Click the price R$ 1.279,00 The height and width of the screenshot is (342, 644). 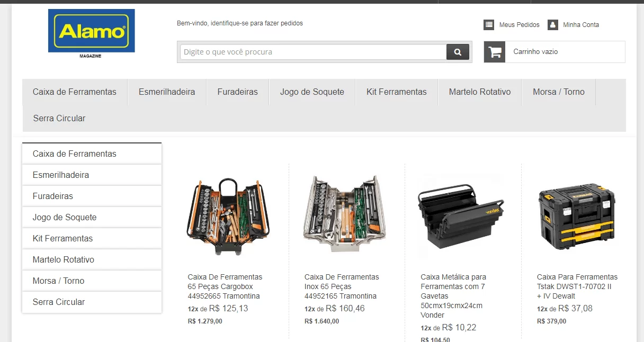click(205, 321)
